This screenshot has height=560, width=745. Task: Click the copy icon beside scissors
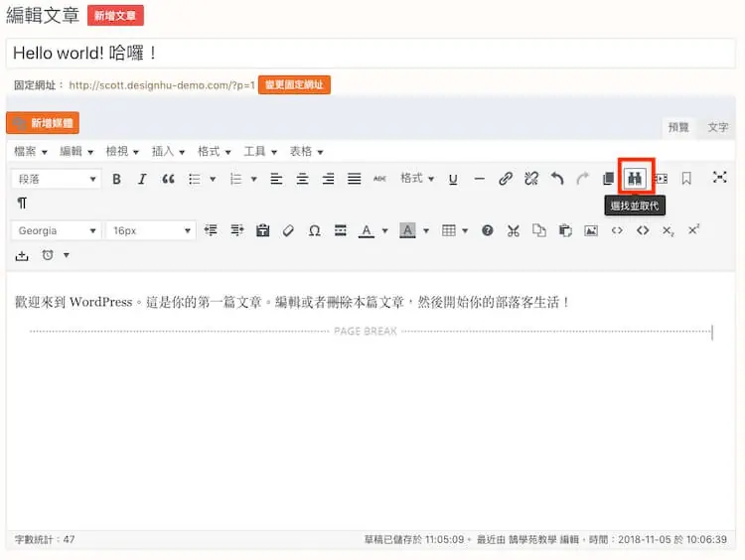tap(539, 230)
